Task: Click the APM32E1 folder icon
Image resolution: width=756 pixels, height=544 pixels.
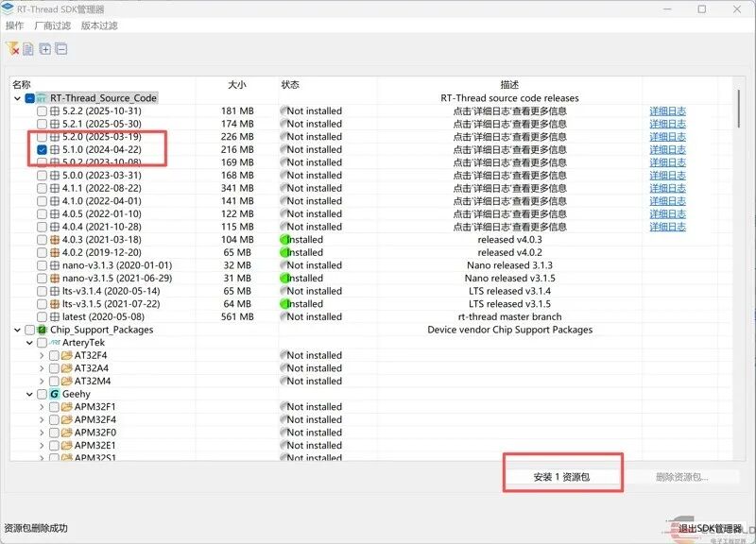Action: (x=66, y=445)
